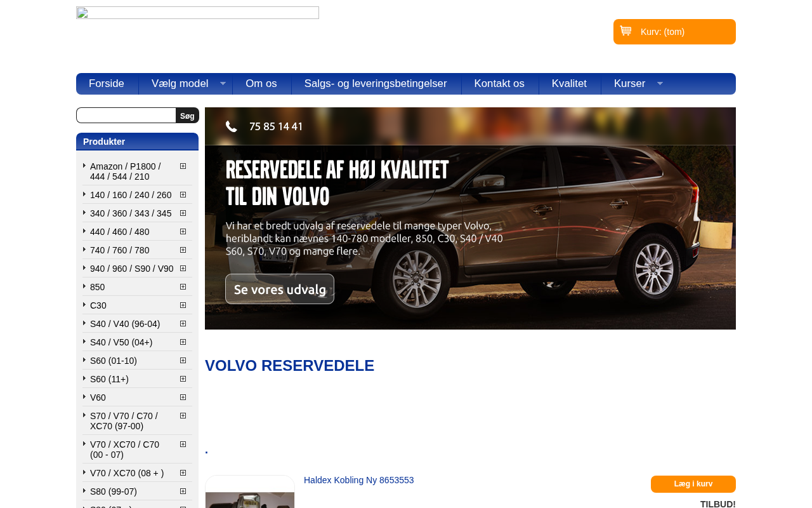Open the C30 category link
The image size is (812, 508).
tap(98, 305)
